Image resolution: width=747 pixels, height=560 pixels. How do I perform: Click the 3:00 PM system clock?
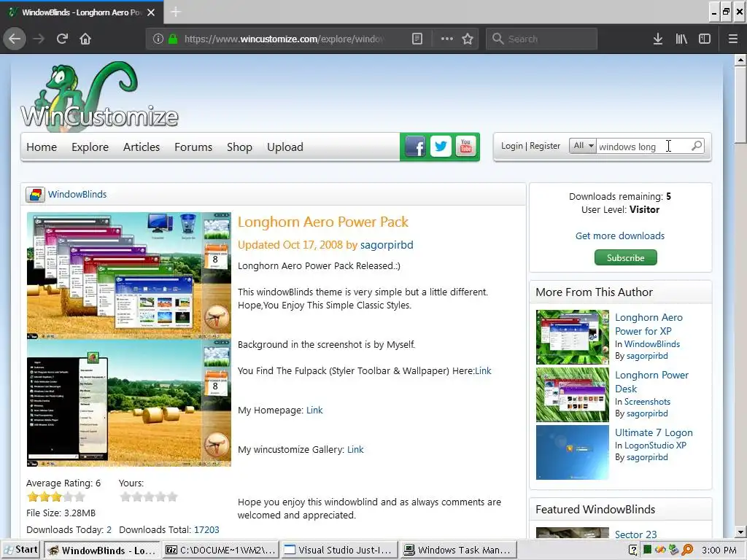tap(719, 550)
